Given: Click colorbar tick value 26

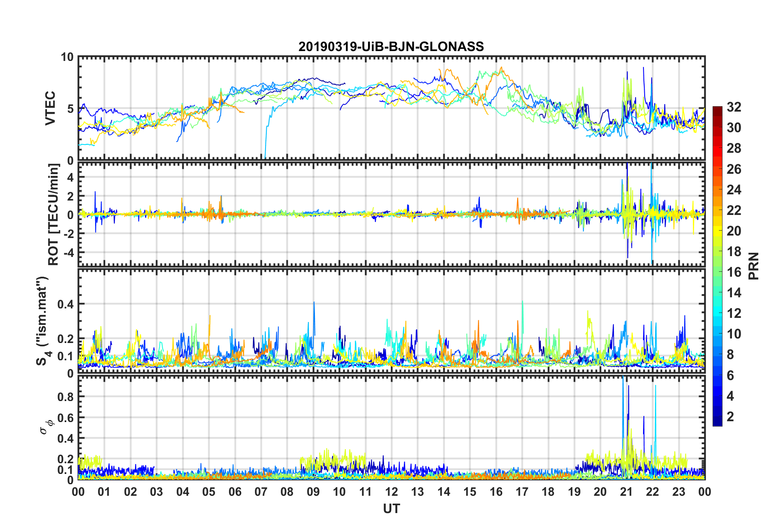Looking at the screenshot, I should [734, 169].
